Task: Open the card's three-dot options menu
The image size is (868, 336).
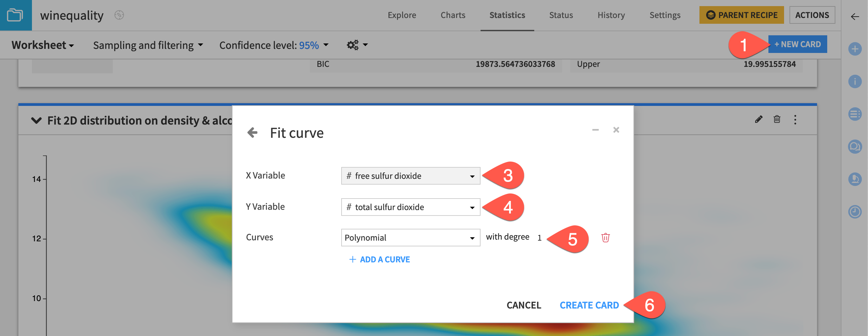Action: coord(796,120)
